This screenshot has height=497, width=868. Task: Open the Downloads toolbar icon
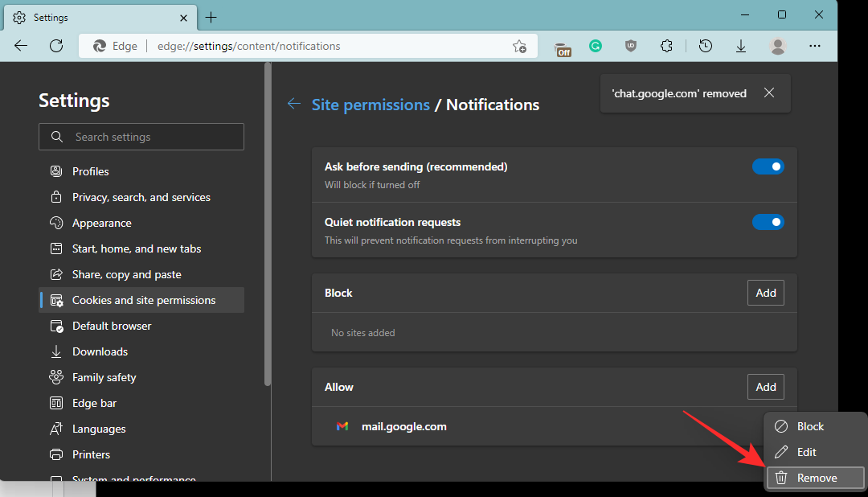741,47
